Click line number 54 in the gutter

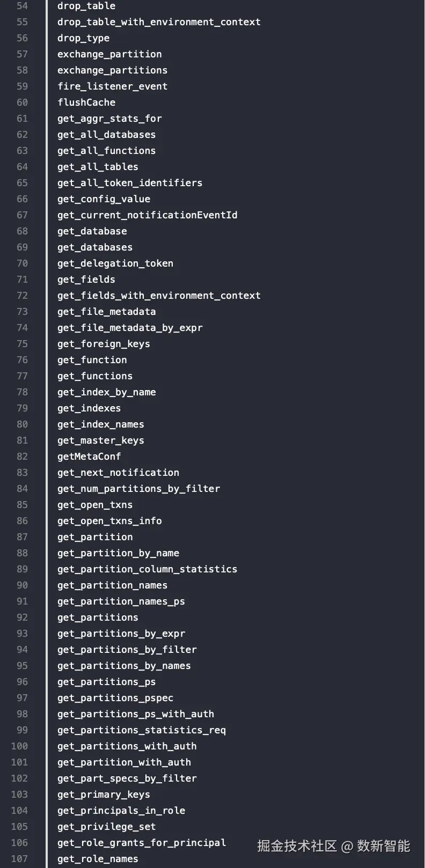(x=22, y=6)
